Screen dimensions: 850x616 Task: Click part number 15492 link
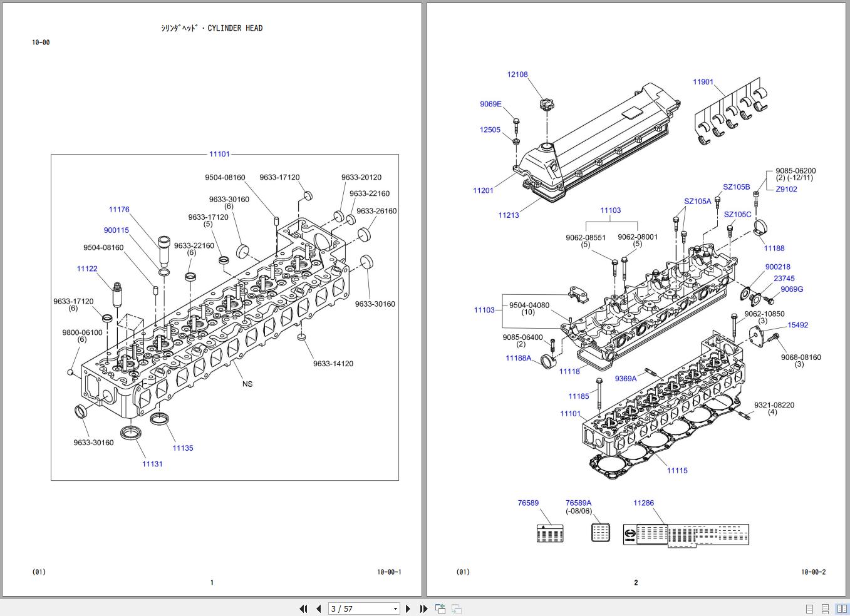tap(798, 326)
